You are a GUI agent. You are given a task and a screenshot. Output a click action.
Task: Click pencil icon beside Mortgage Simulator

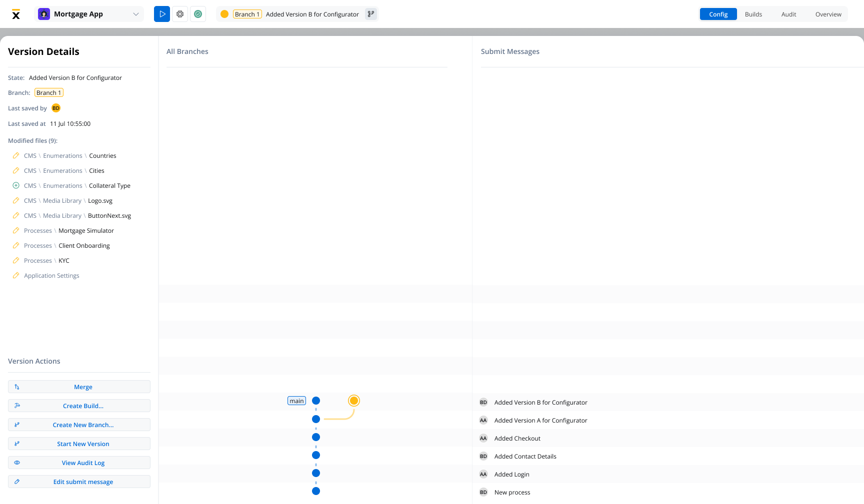(x=16, y=230)
